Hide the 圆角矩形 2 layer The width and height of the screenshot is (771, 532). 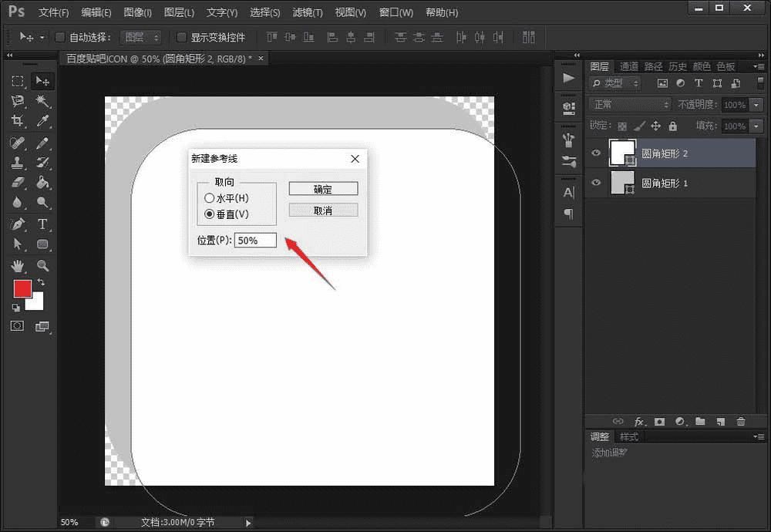coord(595,153)
